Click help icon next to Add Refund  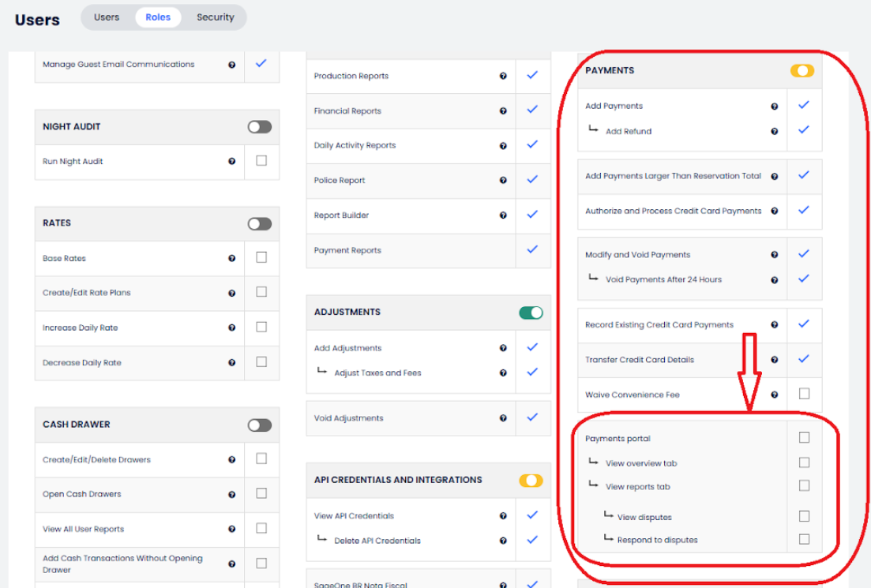coord(775,131)
